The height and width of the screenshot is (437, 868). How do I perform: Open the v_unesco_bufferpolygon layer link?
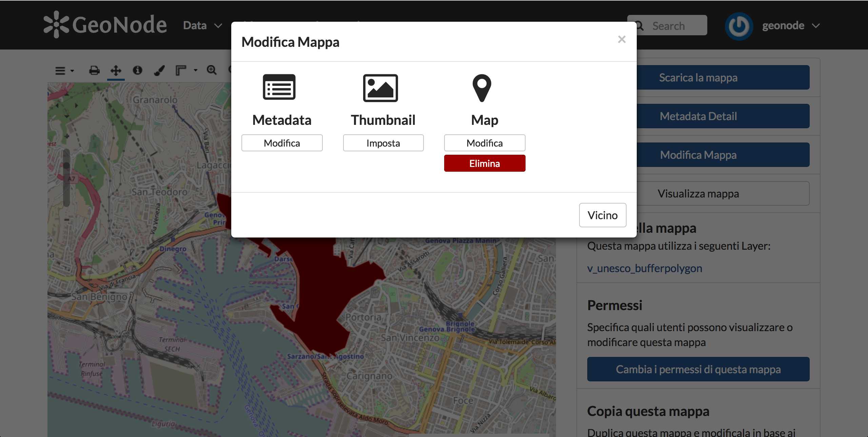coord(644,268)
